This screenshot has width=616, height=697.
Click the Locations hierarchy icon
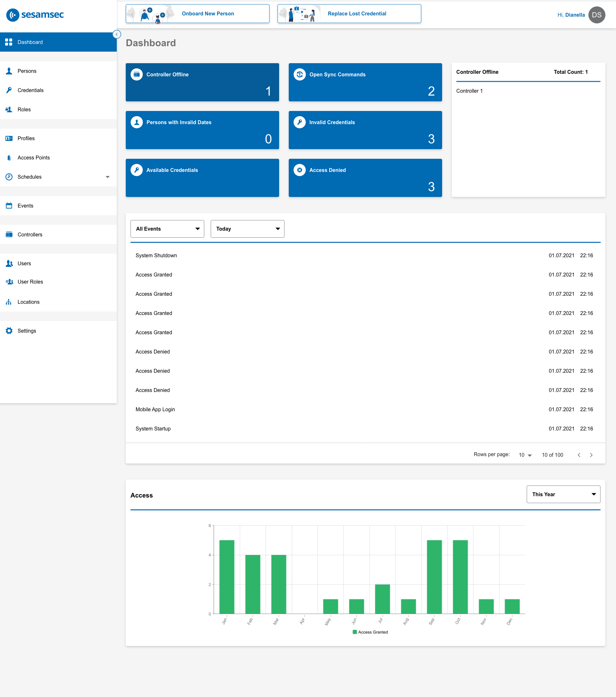pyautogui.click(x=9, y=302)
